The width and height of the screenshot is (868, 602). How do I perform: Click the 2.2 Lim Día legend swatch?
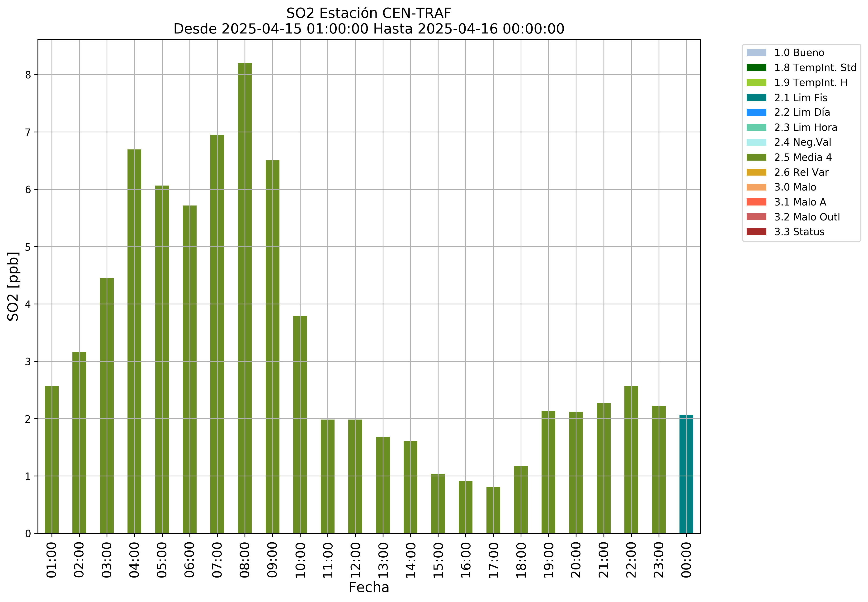pyautogui.click(x=756, y=112)
